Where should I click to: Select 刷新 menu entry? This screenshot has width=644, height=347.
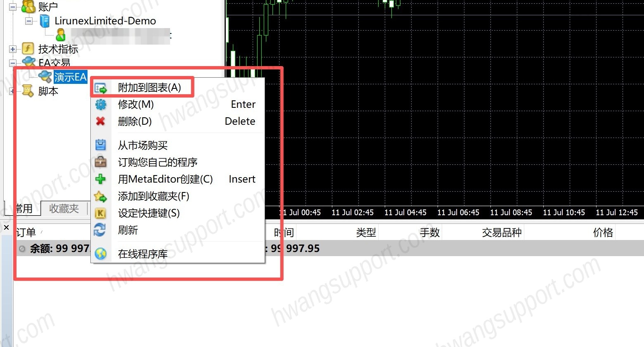point(178,230)
